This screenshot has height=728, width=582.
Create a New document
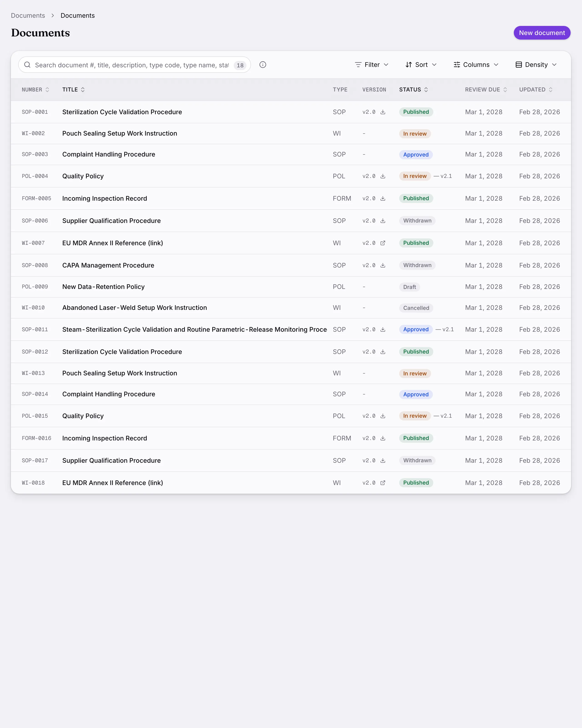(542, 33)
